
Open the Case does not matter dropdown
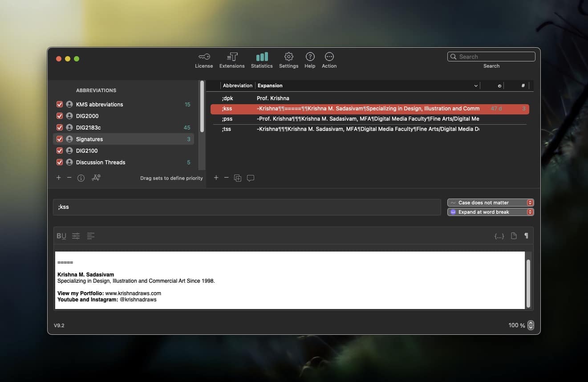(490, 203)
